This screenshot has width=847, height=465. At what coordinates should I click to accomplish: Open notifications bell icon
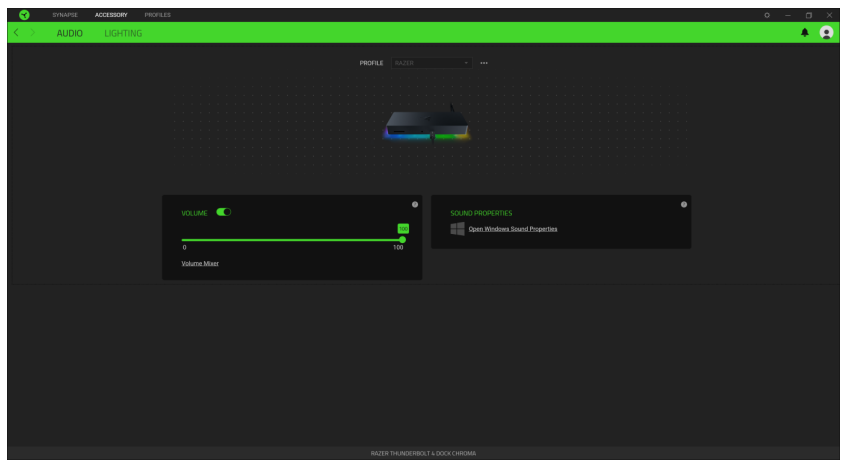coord(805,32)
